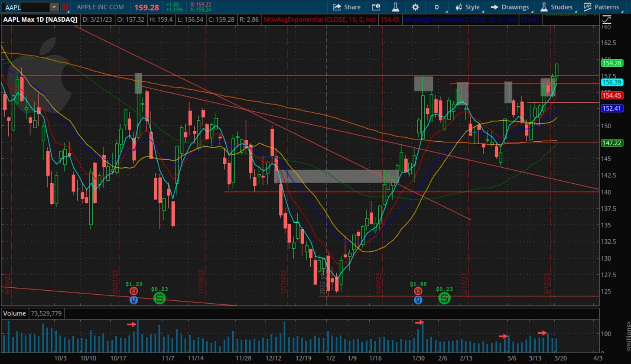
Task: Click the blue lightbulb icon below $1.29
Action: tap(134, 300)
